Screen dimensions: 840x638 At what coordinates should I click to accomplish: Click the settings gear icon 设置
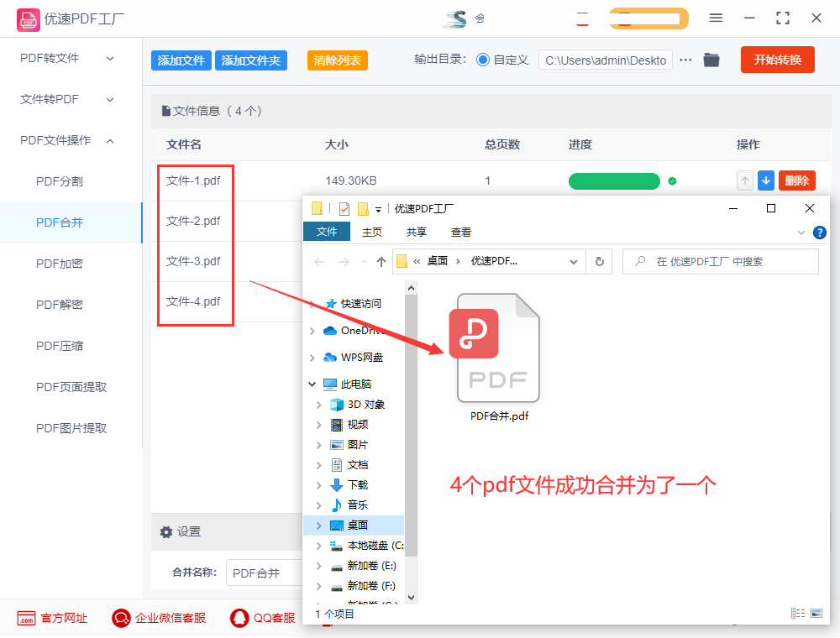point(166,532)
